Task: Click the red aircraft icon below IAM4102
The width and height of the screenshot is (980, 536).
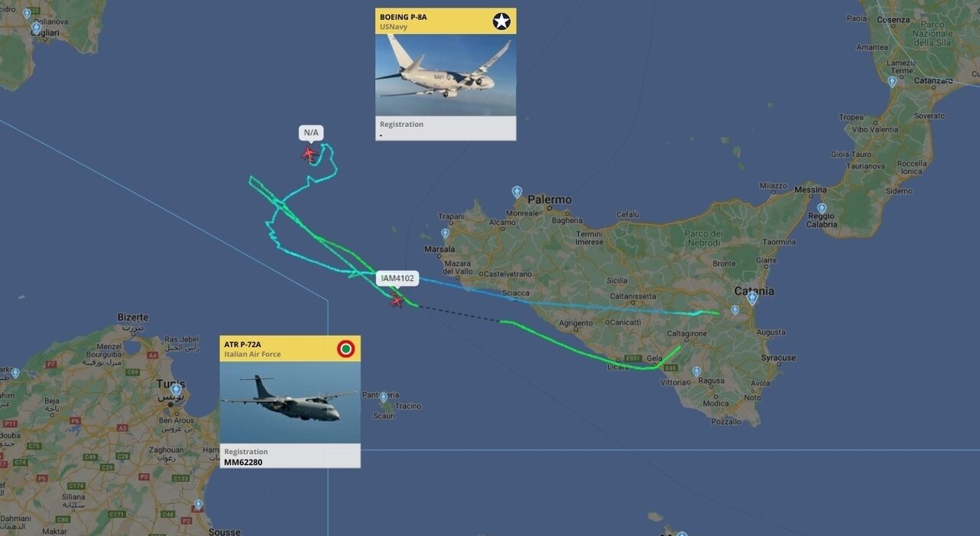Action: pos(397,301)
